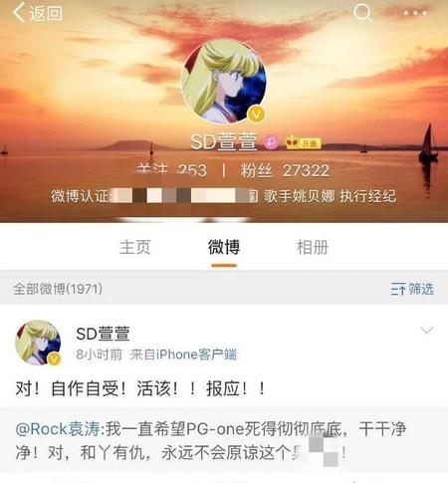Image resolution: width=448 pixels, height=483 pixels.
Task: Open post author's small avatar
Action: [x=38, y=343]
